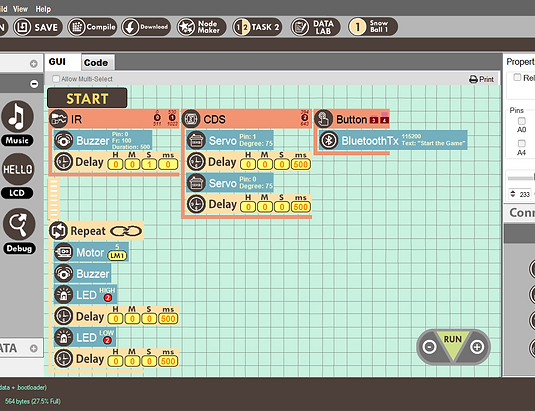Select the Snow Ball 1 project button

coord(373,27)
